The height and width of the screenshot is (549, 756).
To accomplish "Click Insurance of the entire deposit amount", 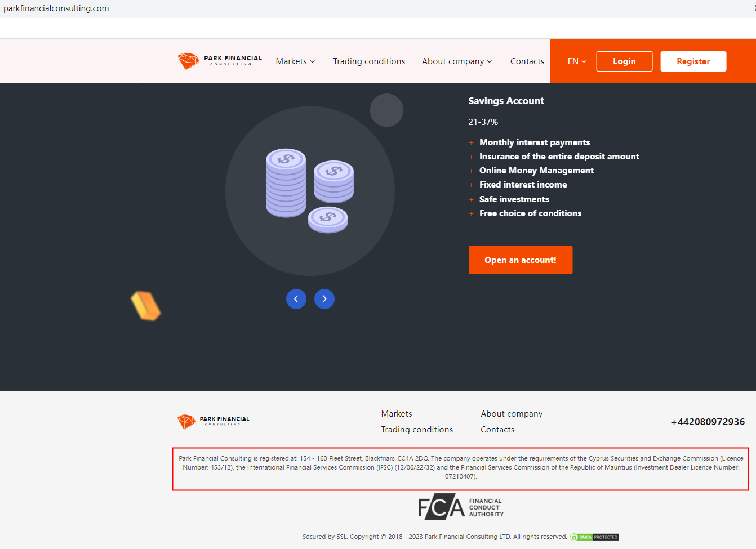I will (559, 157).
